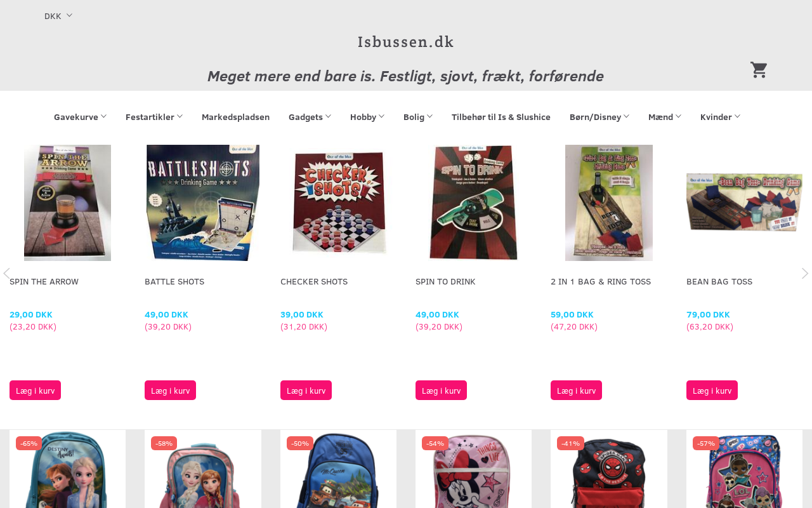Open the Isbussen.dk home link
812x508 pixels.
(x=406, y=42)
